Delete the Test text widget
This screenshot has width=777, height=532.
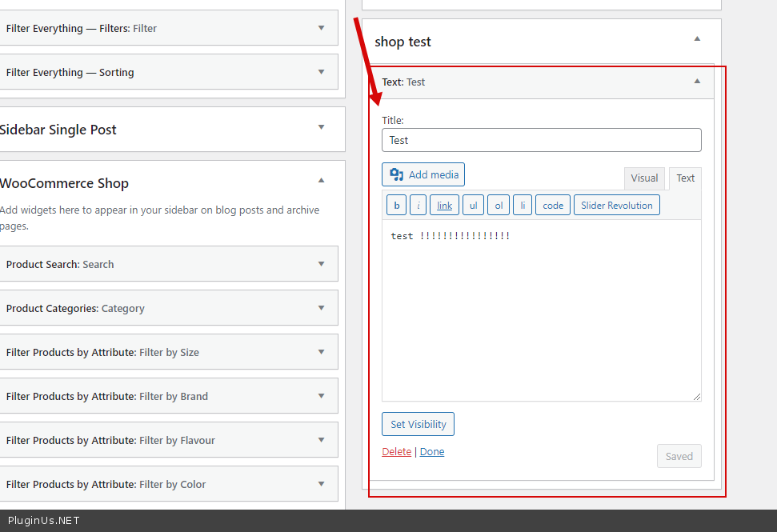coord(396,452)
